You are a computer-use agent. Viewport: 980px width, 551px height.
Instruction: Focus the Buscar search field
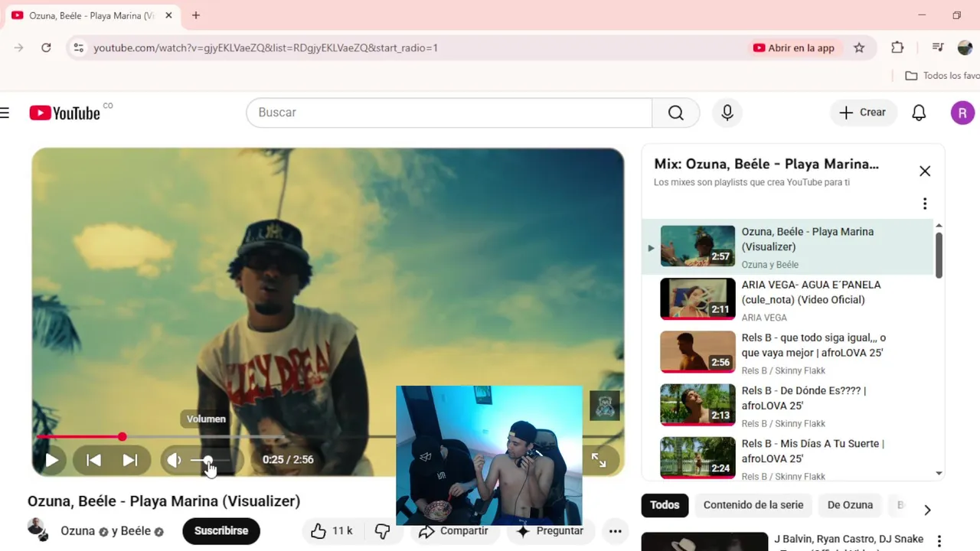[x=449, y=112]
